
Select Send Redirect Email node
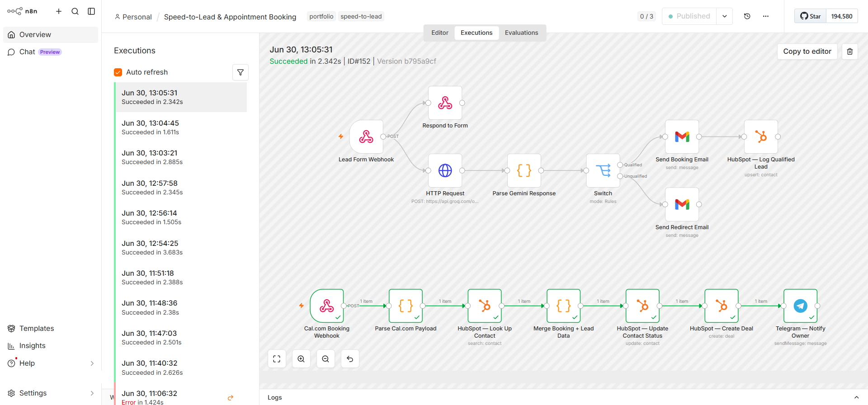(682, 204)
